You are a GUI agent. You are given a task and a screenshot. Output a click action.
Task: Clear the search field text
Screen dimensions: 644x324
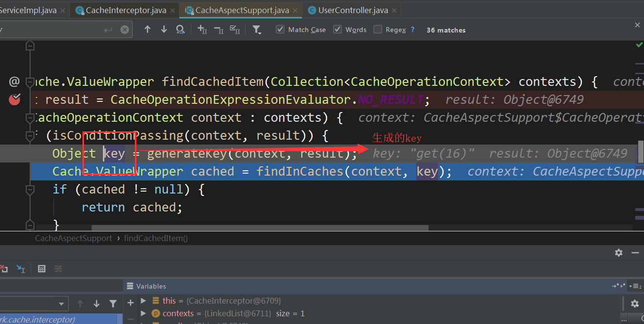(x=125, y=30)
